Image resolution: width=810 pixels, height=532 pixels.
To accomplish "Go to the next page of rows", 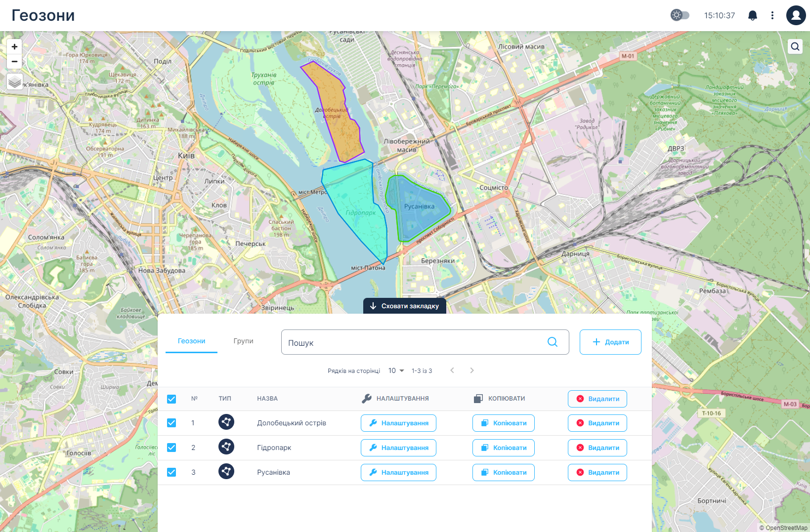I will pos(472,370).
